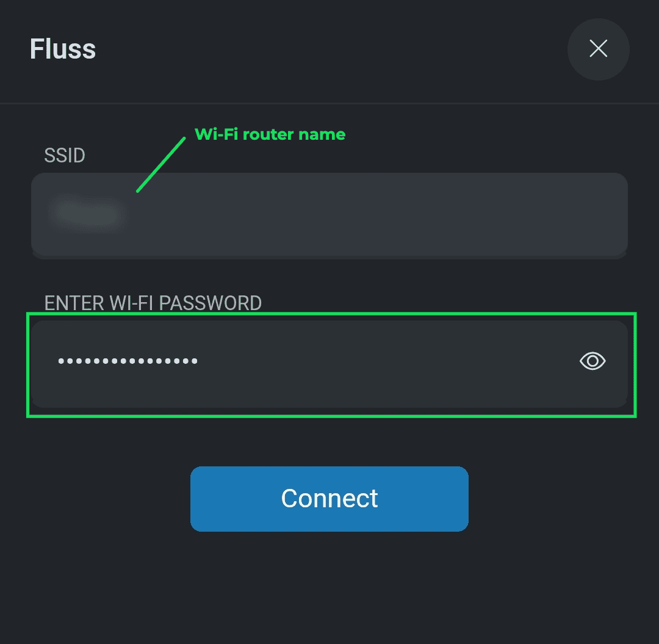
Task: Close the Fluss dialog
Action: (x=598, y=49)
